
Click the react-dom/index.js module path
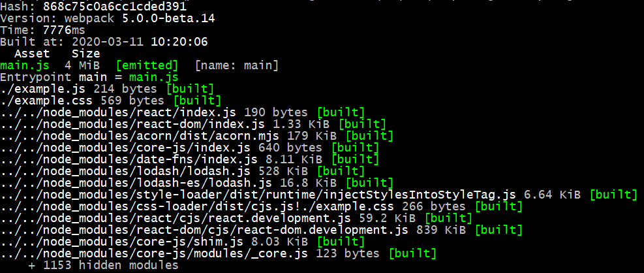point(132,123)
